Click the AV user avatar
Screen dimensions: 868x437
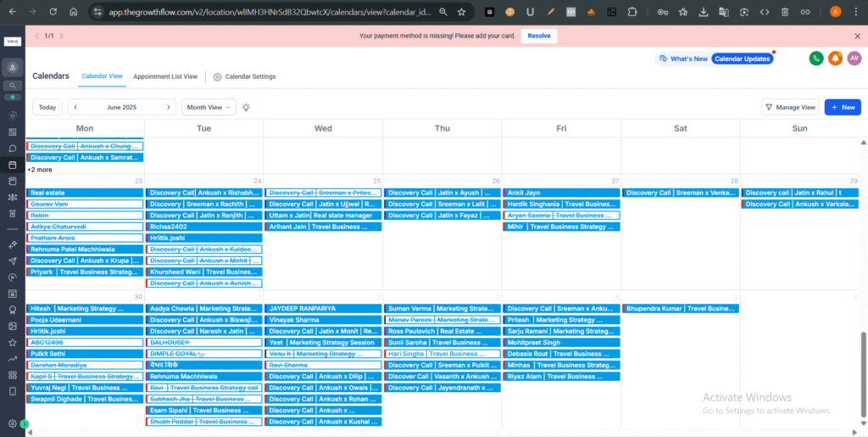pyautogui.click(x=854, y=59)
